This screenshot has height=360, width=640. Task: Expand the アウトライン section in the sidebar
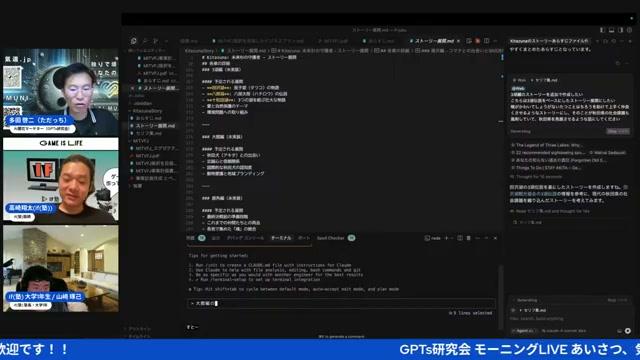(x=140, y=329)
